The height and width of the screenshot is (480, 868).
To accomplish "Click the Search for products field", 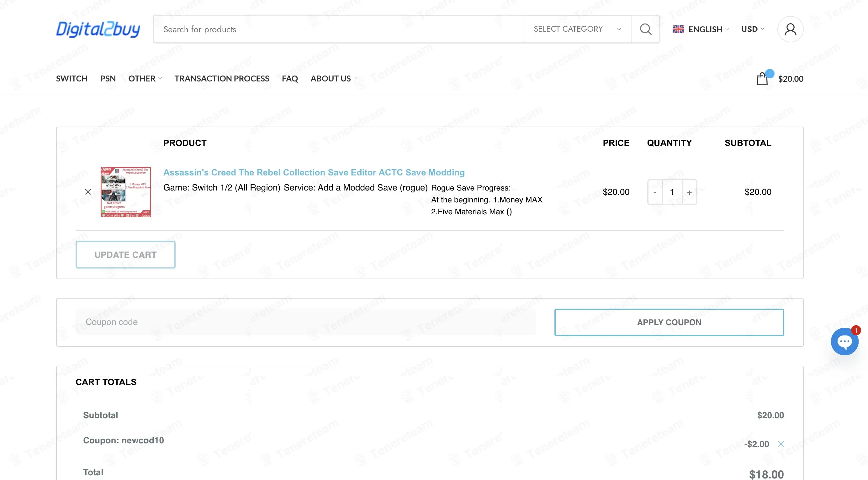I will [338, 29].
